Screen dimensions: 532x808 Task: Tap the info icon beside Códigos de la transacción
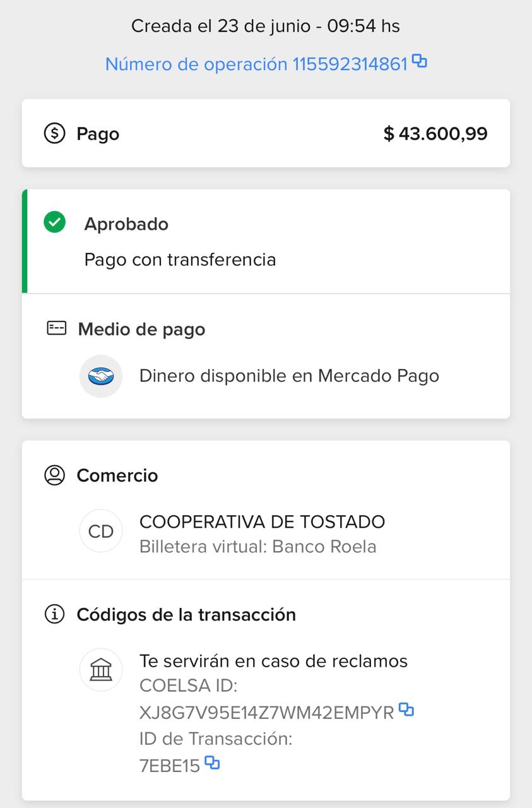point(55,614)
